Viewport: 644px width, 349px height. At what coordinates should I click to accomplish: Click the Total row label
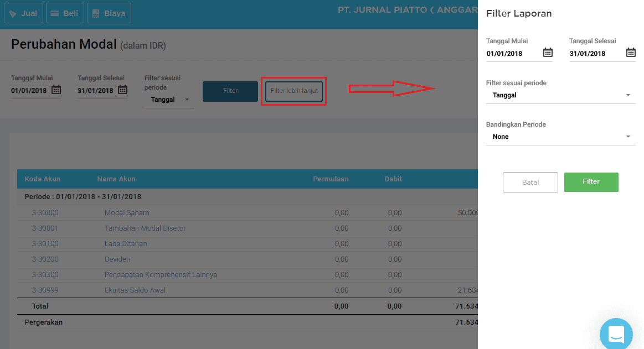click(x=40, y=306)
